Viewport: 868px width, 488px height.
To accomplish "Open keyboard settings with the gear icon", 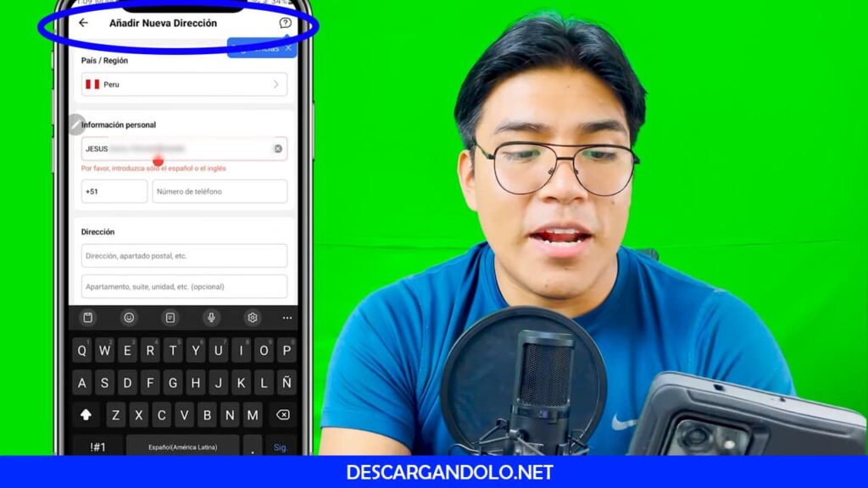I will coord(253,319).
